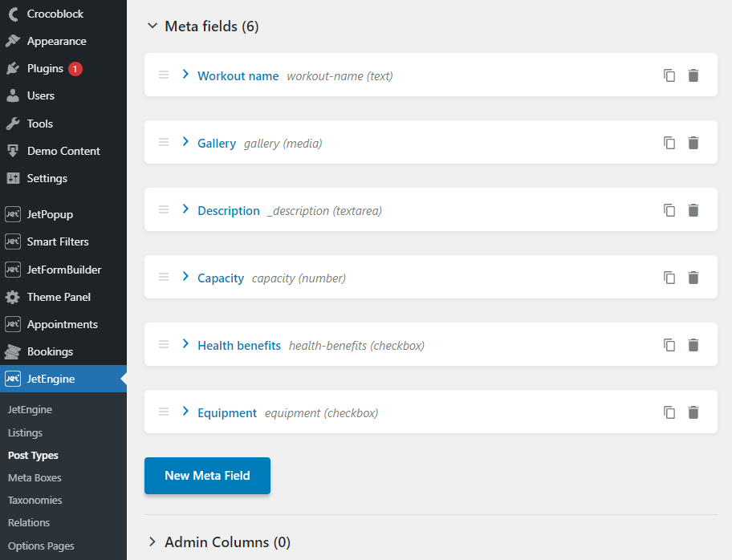Click drag handle of Gallery field

point(164,142)
